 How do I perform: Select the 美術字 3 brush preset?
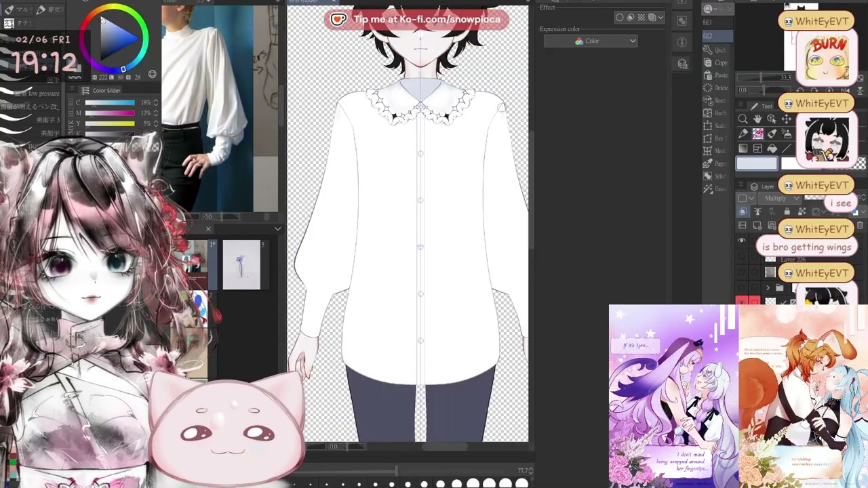[x=30, y=121]
